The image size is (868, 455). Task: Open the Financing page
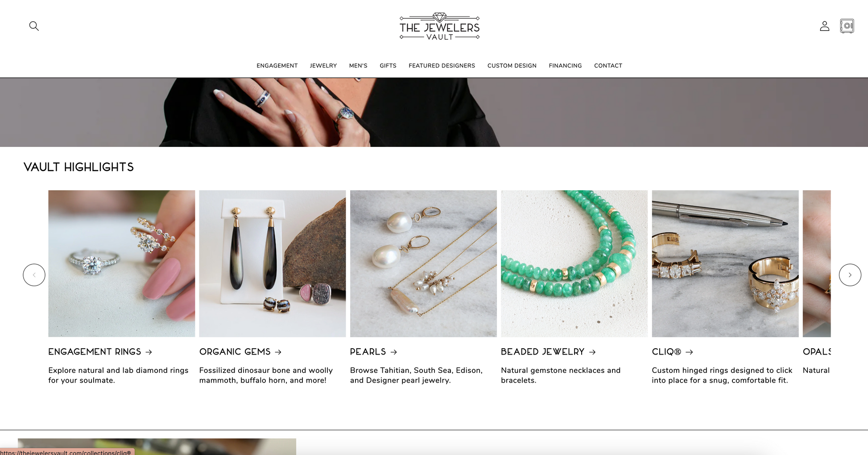pos(565,66)
